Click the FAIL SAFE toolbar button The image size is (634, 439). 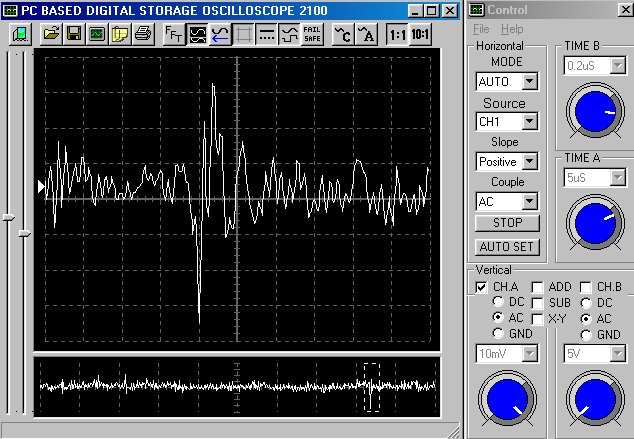pos(312,33)
